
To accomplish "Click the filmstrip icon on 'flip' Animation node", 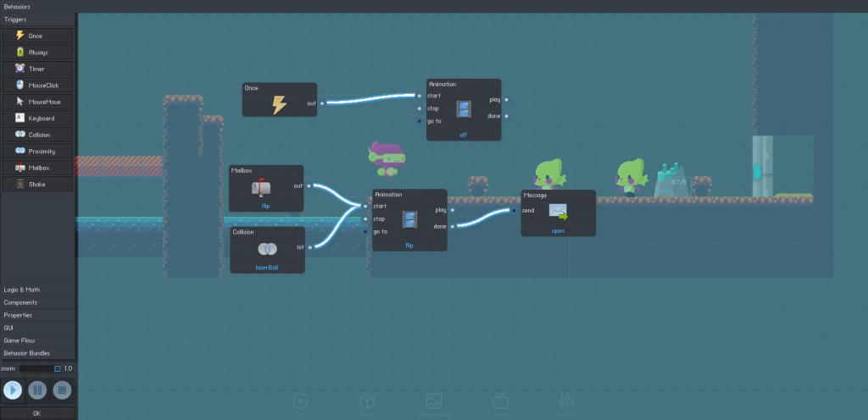I will (409, 219).
